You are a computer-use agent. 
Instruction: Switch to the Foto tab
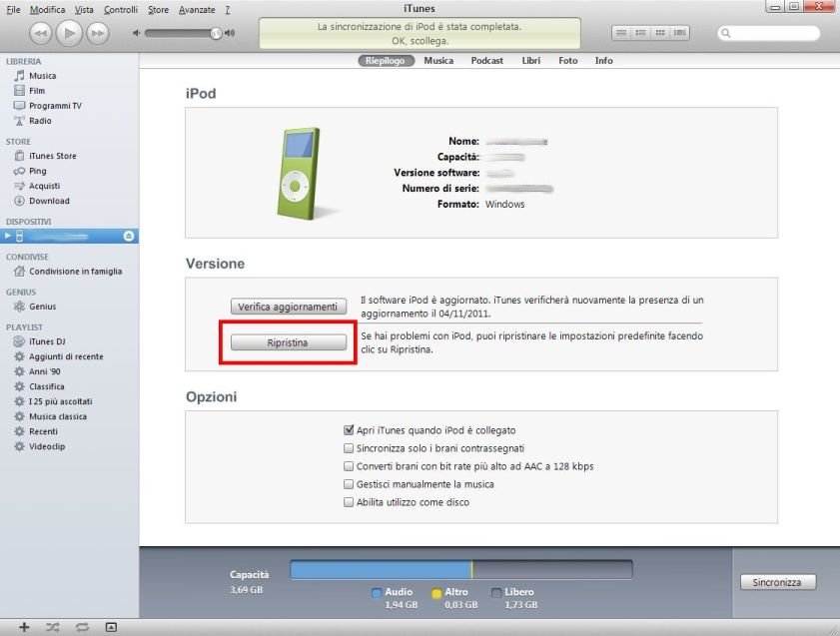568,61
